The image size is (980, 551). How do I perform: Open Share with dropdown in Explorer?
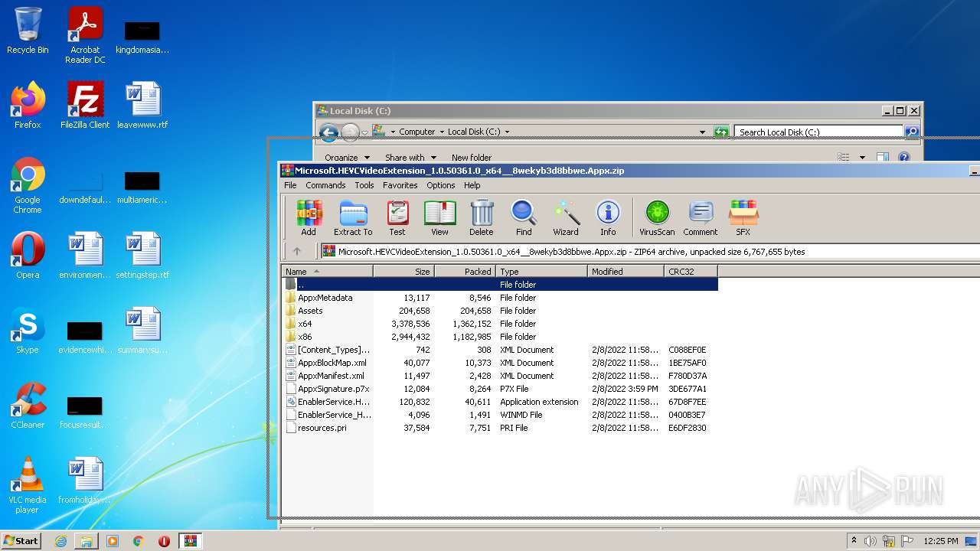[410, 158]
